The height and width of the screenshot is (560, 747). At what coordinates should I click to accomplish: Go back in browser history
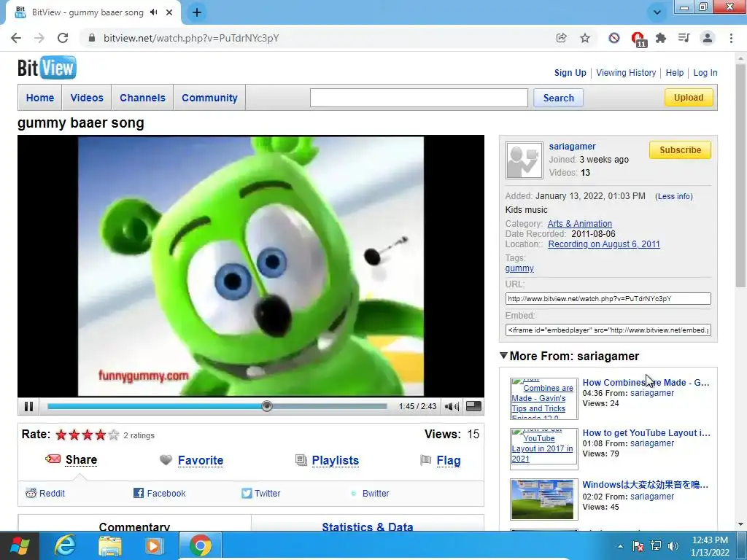16,38
